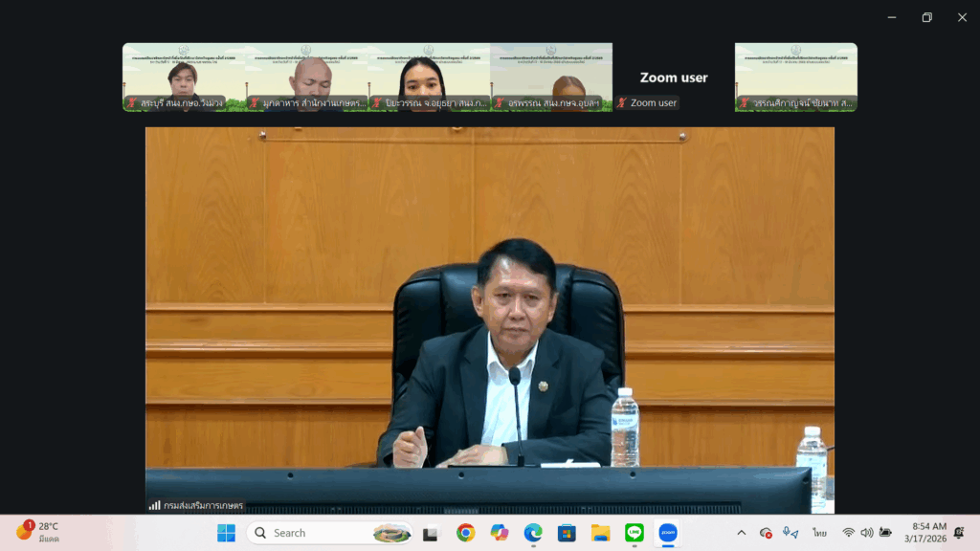Expand hidden system tray icons chevron
This screenshot has width=980, height=551.
[x=741, y=533]
